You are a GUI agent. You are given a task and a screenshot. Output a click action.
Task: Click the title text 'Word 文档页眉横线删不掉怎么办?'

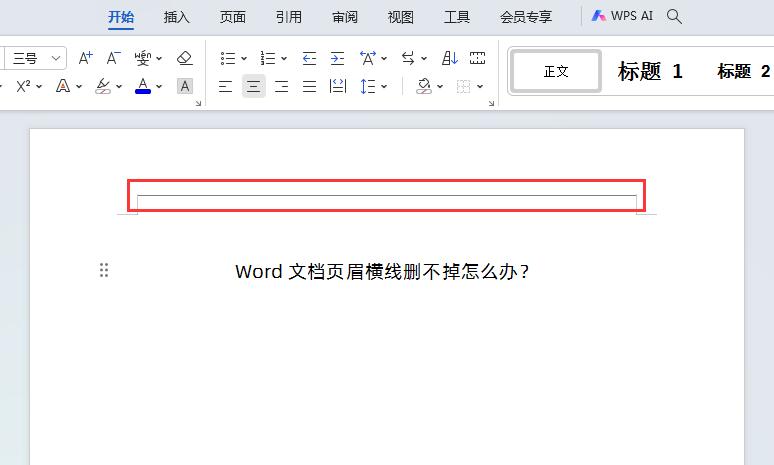pyautogui.click(x=382, y=271)
